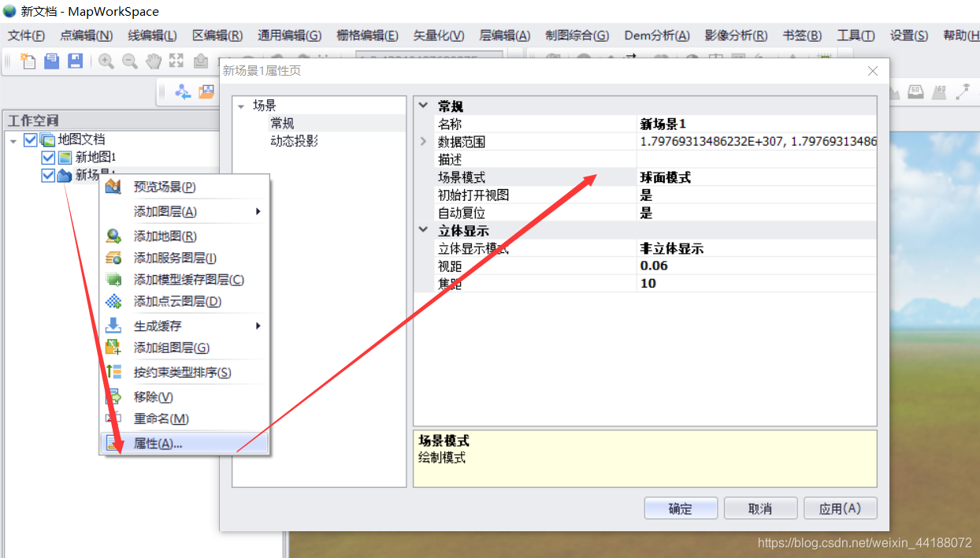Image resolution: width=980 pixels, height=558 pixels.
Task: Open the 影像分析(R) menu
Action: (736, 35)
